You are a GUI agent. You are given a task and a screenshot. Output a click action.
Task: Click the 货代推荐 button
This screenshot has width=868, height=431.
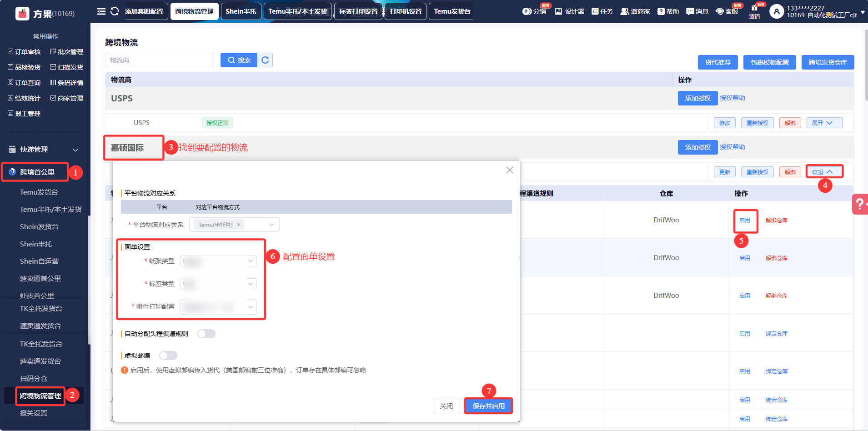coord(718,62)
